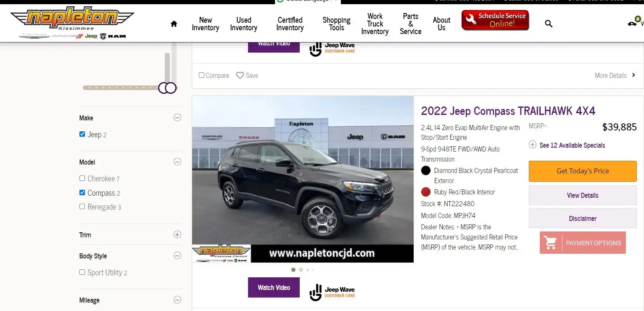Click the Payment Options cart icon

[x=550, y=243]
